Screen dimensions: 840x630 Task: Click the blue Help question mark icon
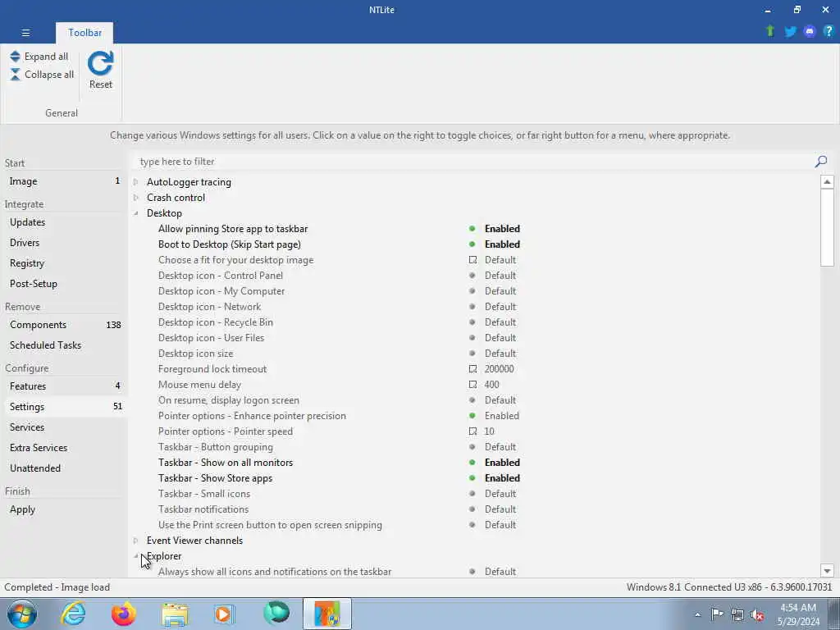pyautogui.click(x=829, y=31)
